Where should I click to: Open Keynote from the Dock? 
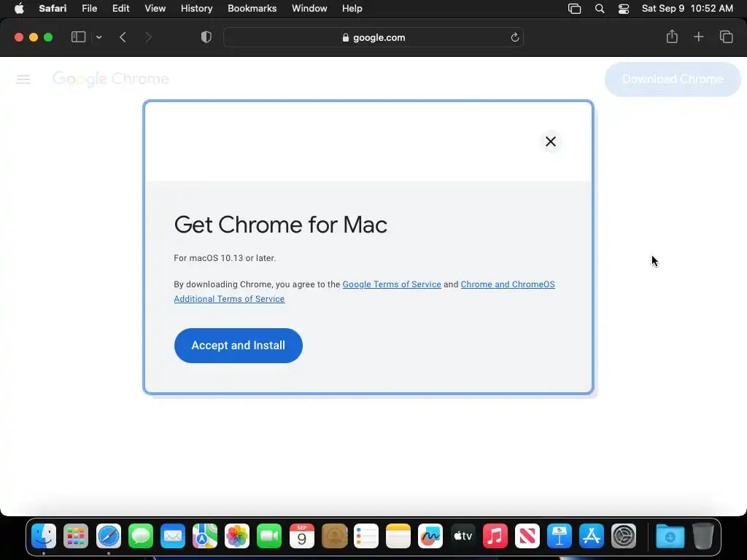coord(560,536)
